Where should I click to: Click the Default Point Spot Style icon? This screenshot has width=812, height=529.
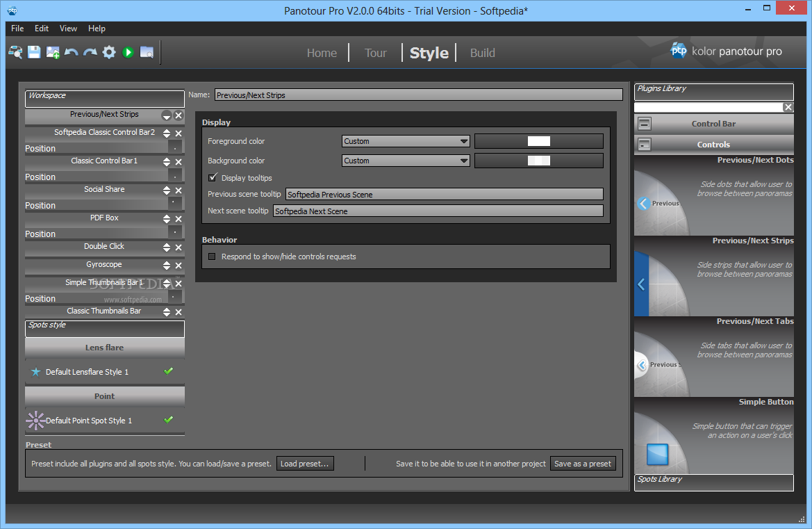point(35,421)
